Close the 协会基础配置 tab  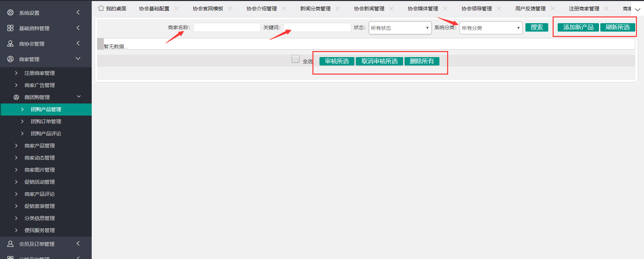[176, 8]
